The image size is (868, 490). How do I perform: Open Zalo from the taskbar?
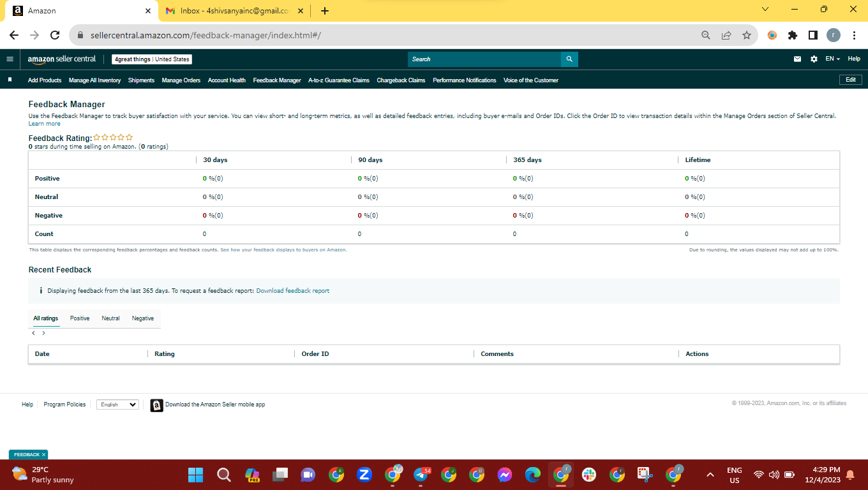coord(364,475)
